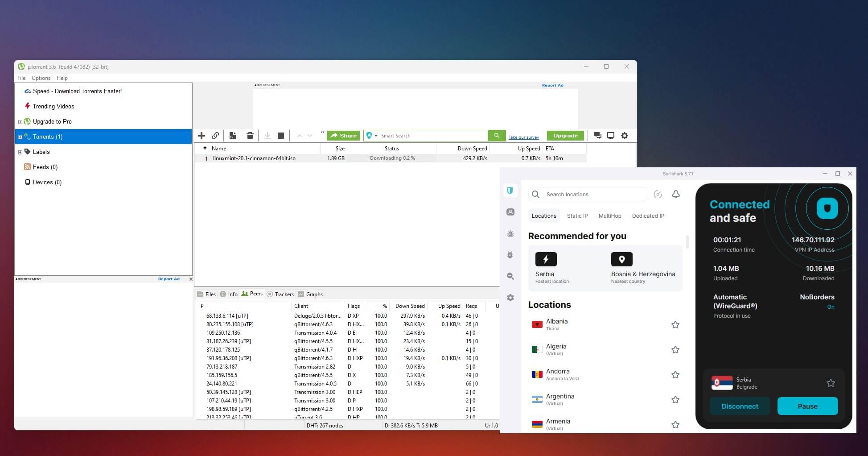Viewport: 868px width, 456px height.
Task: Open Surfshark One account sidebar icon
Action: click(510, 212)
